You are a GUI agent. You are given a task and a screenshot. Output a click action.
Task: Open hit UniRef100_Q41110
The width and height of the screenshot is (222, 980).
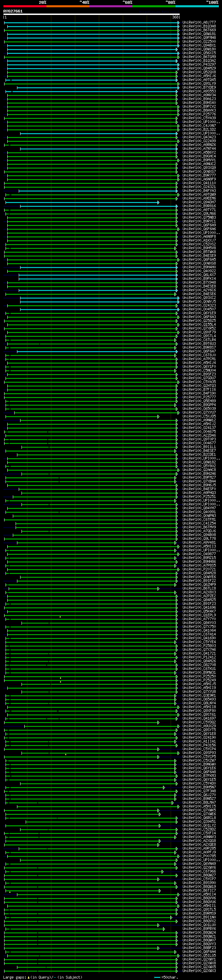pos(199,183)
